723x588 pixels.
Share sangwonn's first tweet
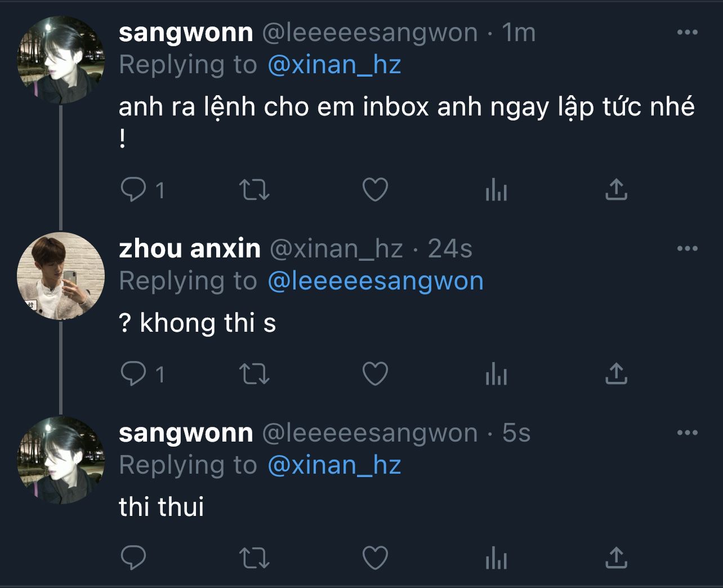616,190
